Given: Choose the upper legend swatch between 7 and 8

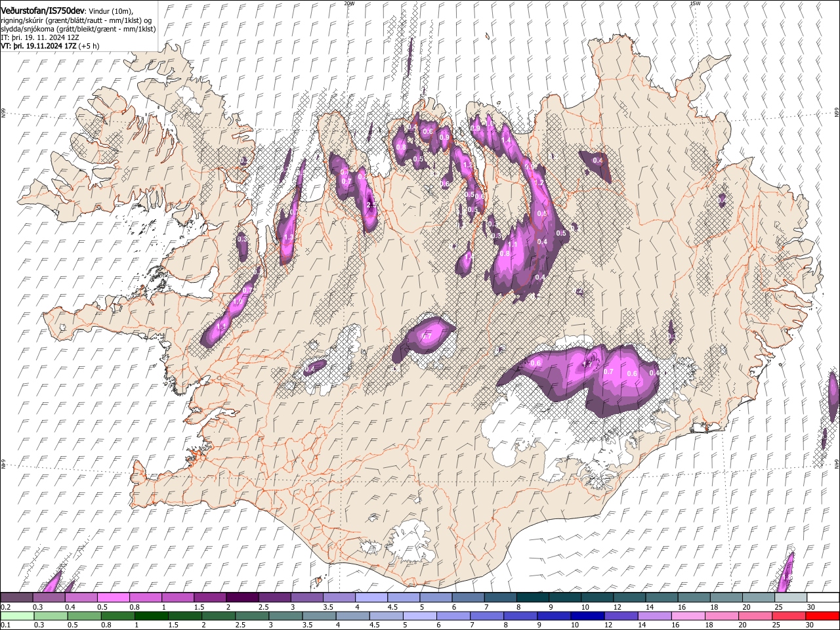Looking at the screenshot, I should click(500, 597).
